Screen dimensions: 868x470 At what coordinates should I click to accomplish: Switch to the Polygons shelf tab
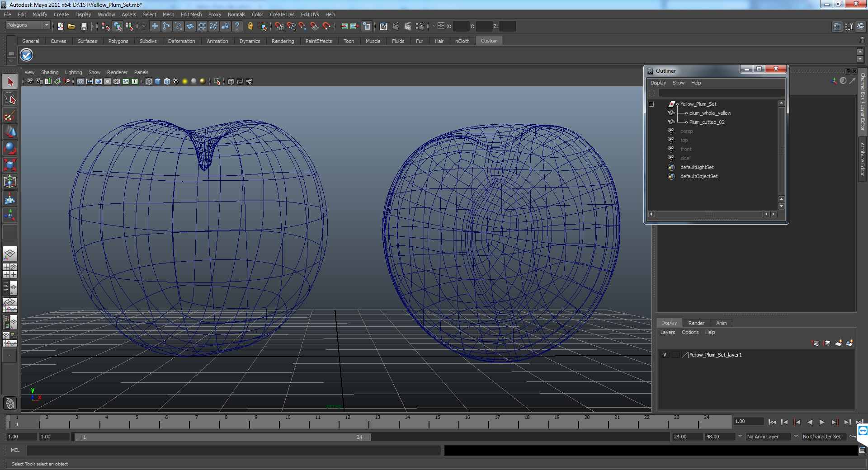[118, 41]
